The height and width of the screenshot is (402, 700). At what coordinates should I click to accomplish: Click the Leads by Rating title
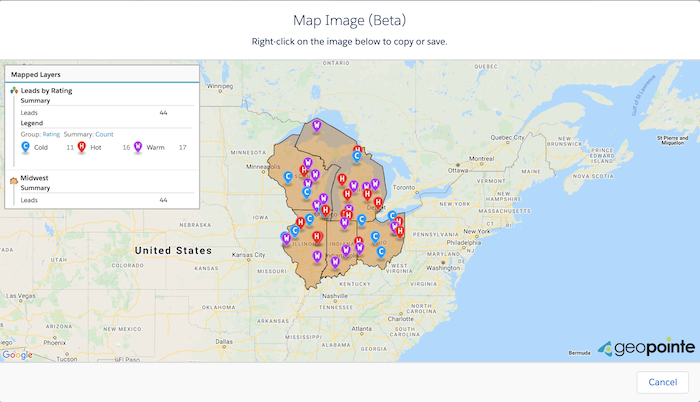click(x=46, y=90)
